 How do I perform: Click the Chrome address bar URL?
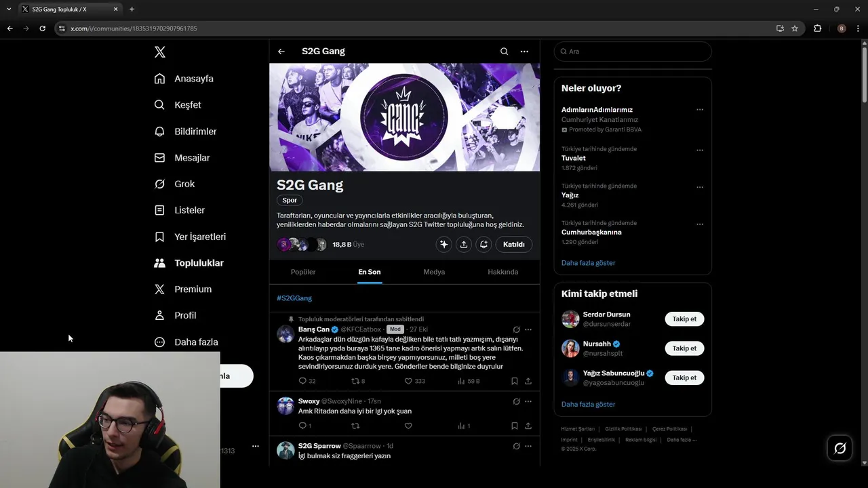pyautogui.click(x=134, y=28)
